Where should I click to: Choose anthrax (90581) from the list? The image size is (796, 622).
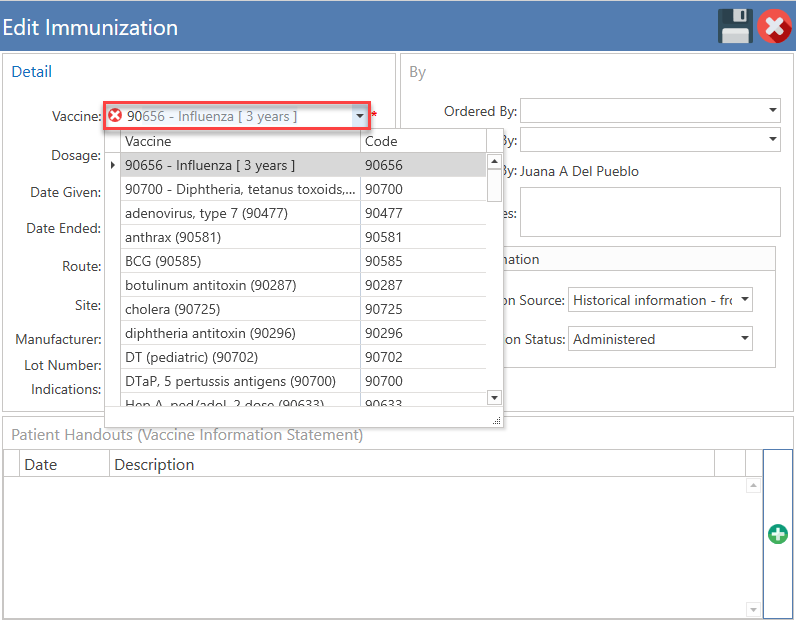click(303, 237)
